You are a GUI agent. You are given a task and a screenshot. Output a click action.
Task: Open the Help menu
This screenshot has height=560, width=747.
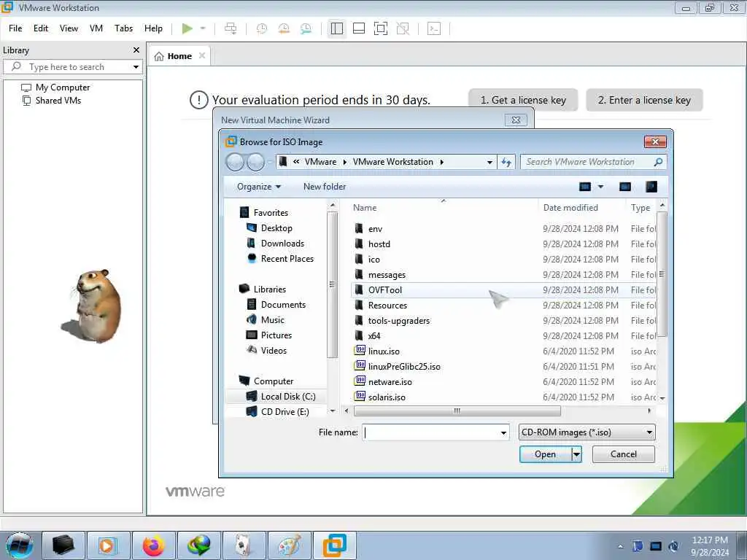[153, 28]
